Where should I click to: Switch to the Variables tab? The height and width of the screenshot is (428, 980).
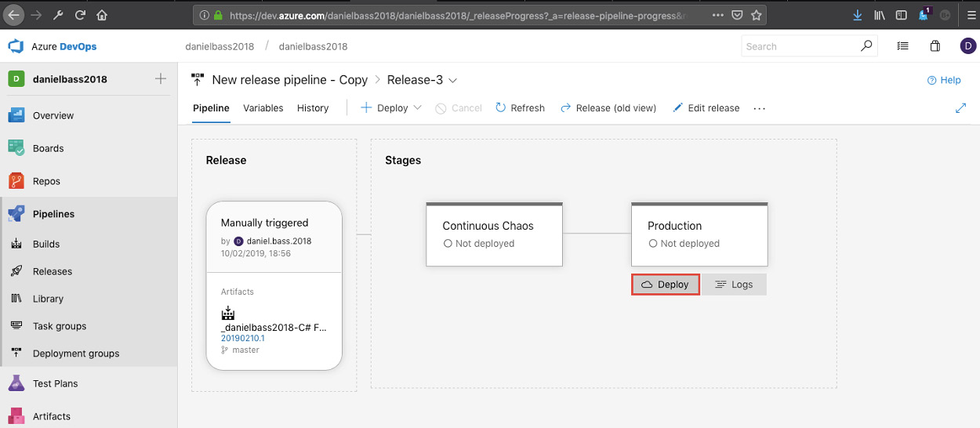click(x=263, y=108)
